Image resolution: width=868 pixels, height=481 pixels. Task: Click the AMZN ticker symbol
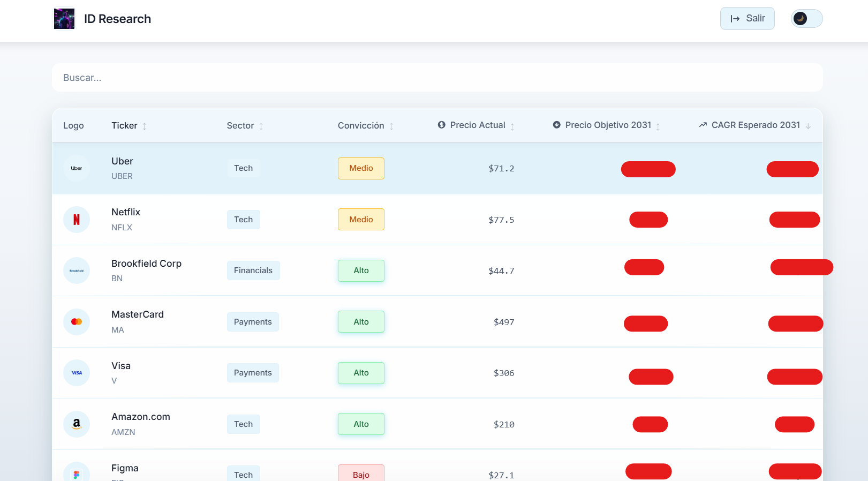click(123, 432)
